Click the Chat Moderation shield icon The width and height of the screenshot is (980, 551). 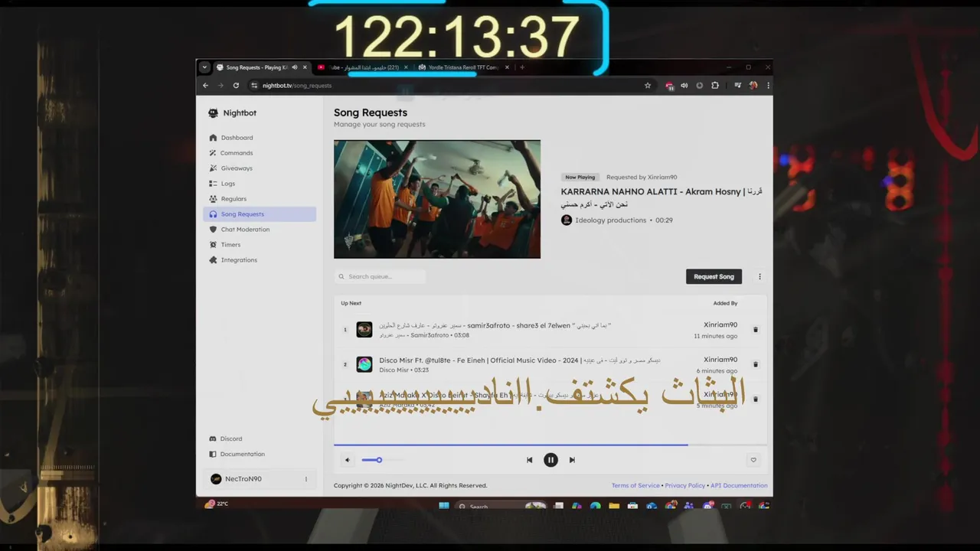[213, 230]
